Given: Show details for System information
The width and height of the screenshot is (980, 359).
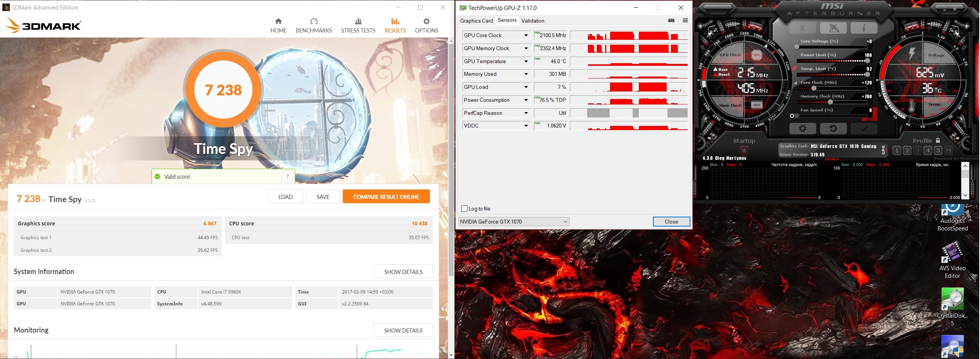Looking at the screenshot, I should (x=403, y=272).
